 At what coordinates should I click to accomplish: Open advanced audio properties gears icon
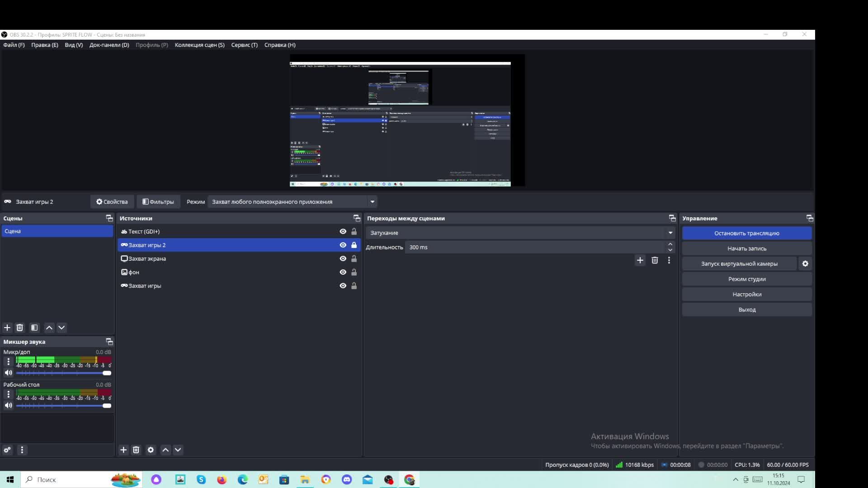click(7, 450)
